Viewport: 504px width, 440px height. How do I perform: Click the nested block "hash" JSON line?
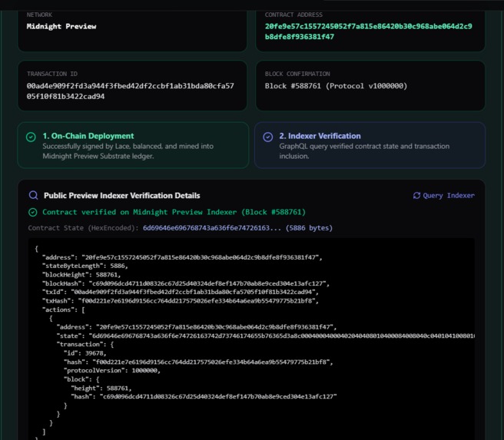(204, 397)
